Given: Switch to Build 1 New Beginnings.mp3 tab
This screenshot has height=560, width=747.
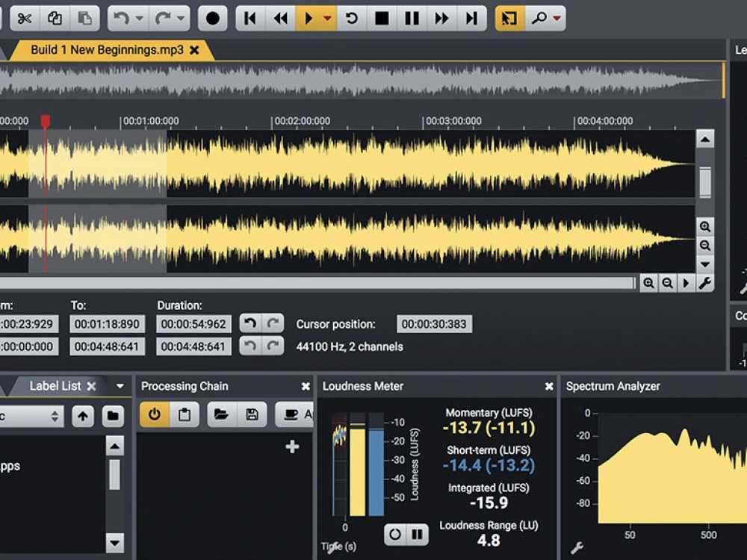Looking at the screenshot, I should tap(107, 49).
